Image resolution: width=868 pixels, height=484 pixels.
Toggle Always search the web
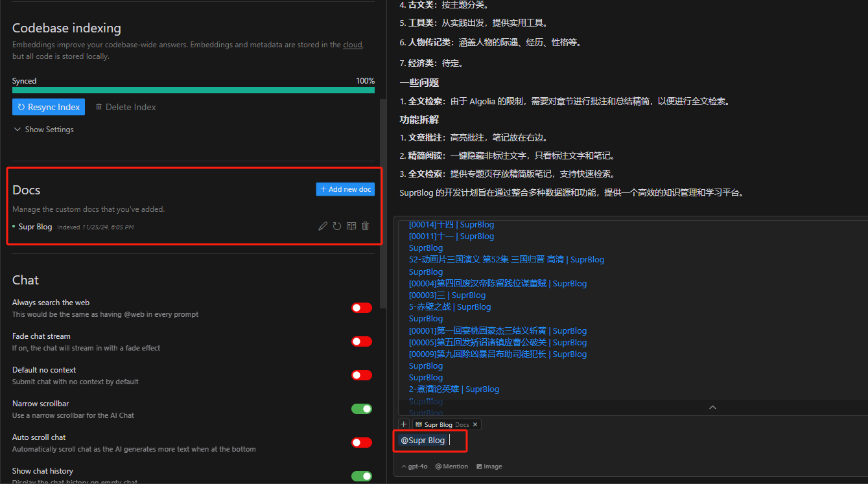coord(362,308)
